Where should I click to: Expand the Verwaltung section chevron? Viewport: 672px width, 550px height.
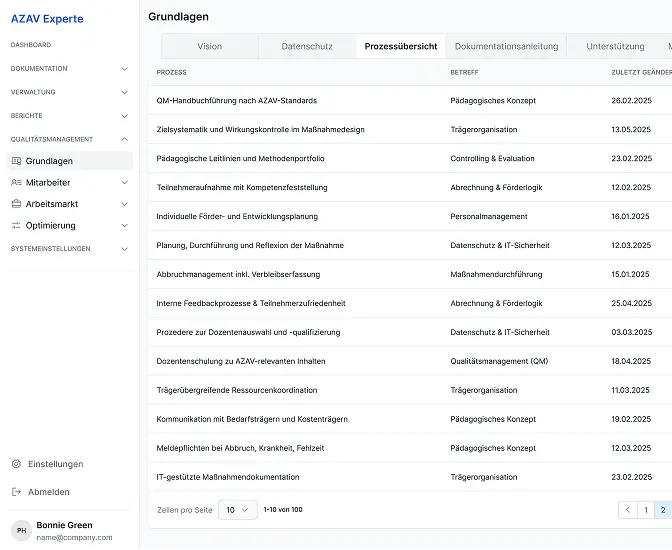click(125, 93)
